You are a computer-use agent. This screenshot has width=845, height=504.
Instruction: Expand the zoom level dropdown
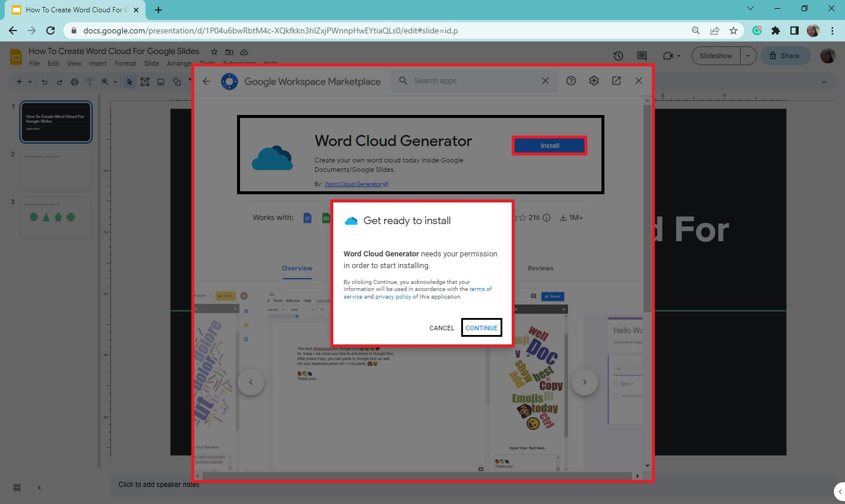[x=115, y=82]
